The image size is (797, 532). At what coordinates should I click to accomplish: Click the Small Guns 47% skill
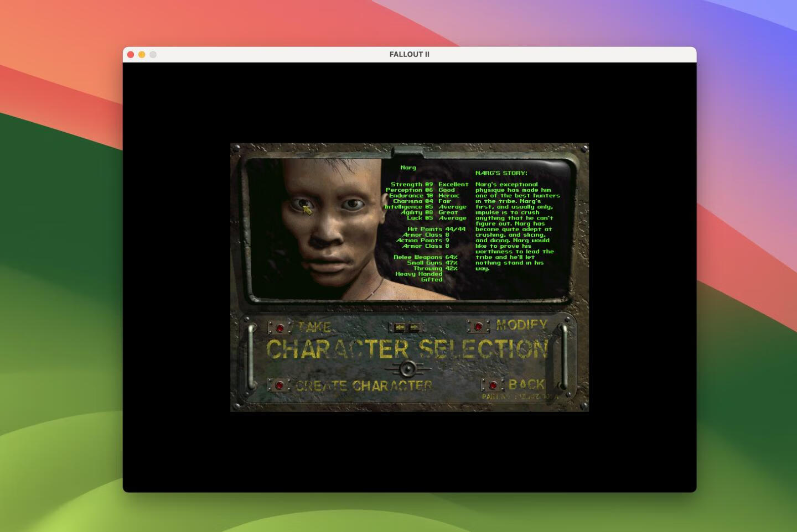click(x=432, y=263)
